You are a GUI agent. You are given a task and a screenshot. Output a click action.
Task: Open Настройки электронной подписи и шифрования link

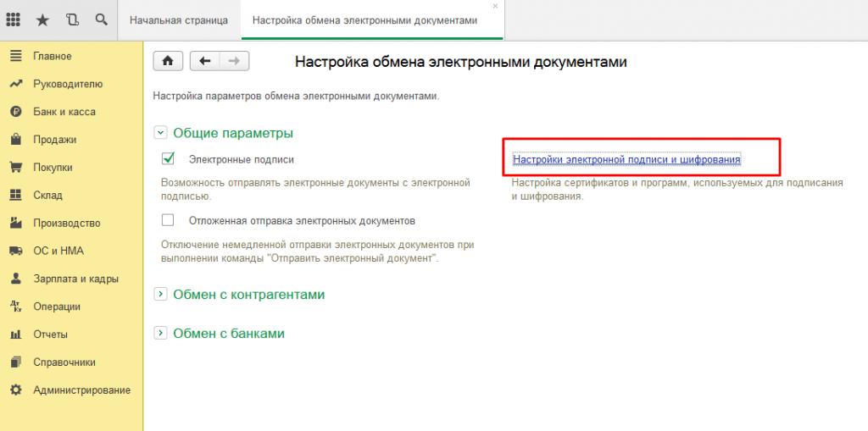click(626, 159)
